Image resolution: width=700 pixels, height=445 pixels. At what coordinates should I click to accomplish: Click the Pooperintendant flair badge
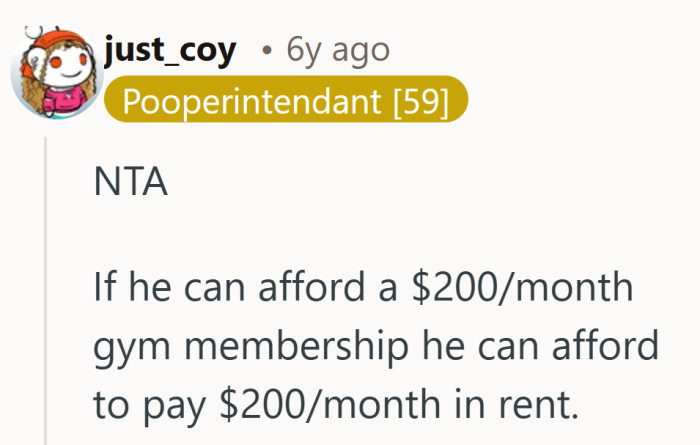pyautogui.click(x=285, y=101)
